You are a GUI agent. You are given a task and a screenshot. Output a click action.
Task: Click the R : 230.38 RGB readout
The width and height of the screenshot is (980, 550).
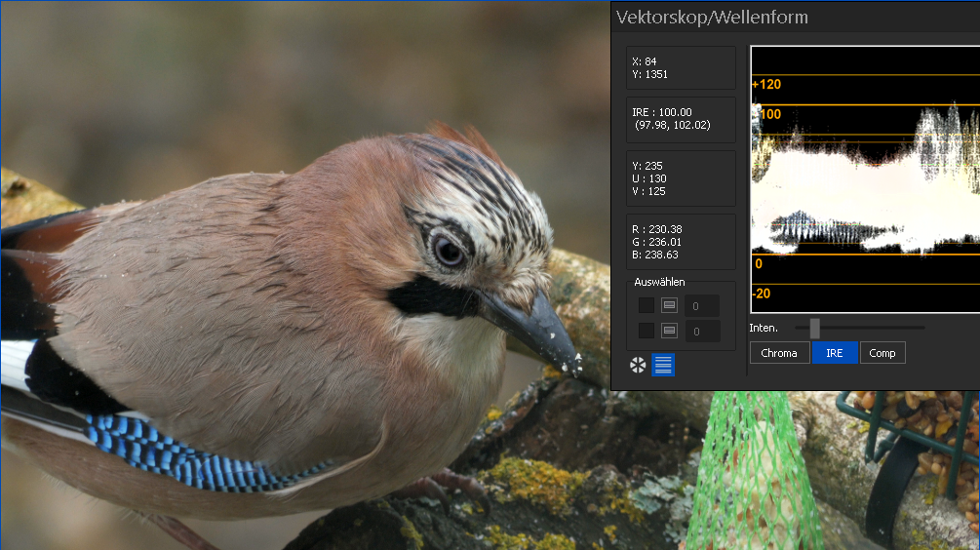[x=681, y=242]
